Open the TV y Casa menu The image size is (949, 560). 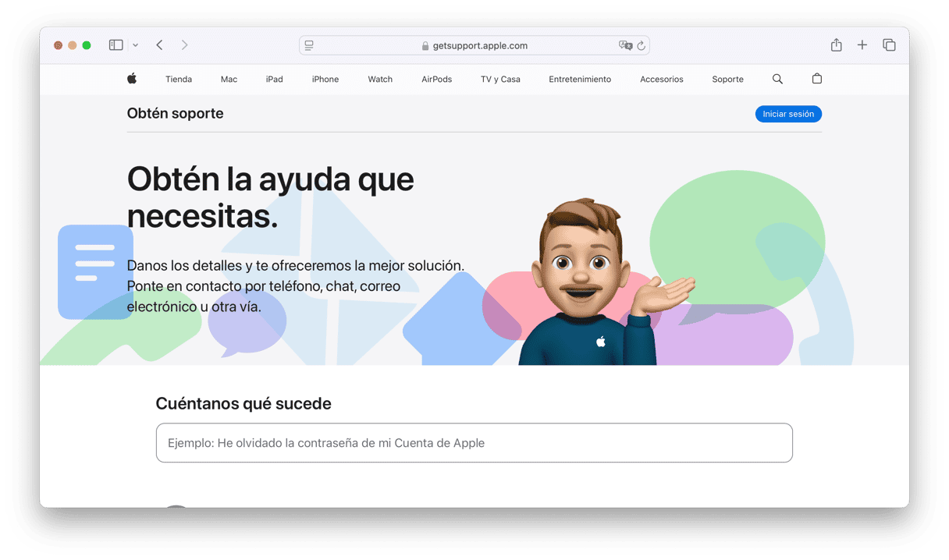tap(500, 79)
